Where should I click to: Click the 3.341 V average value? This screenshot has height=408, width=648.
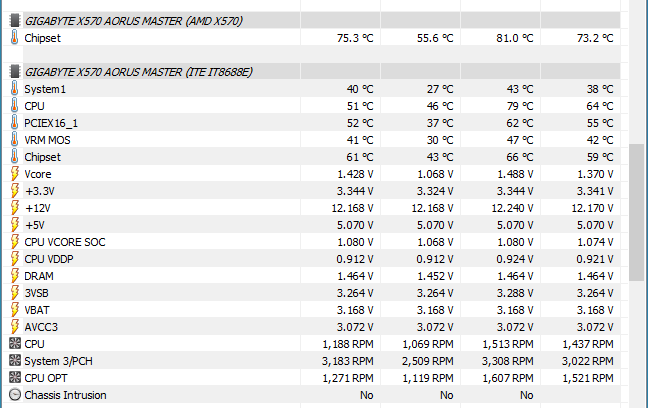point(595,191)
